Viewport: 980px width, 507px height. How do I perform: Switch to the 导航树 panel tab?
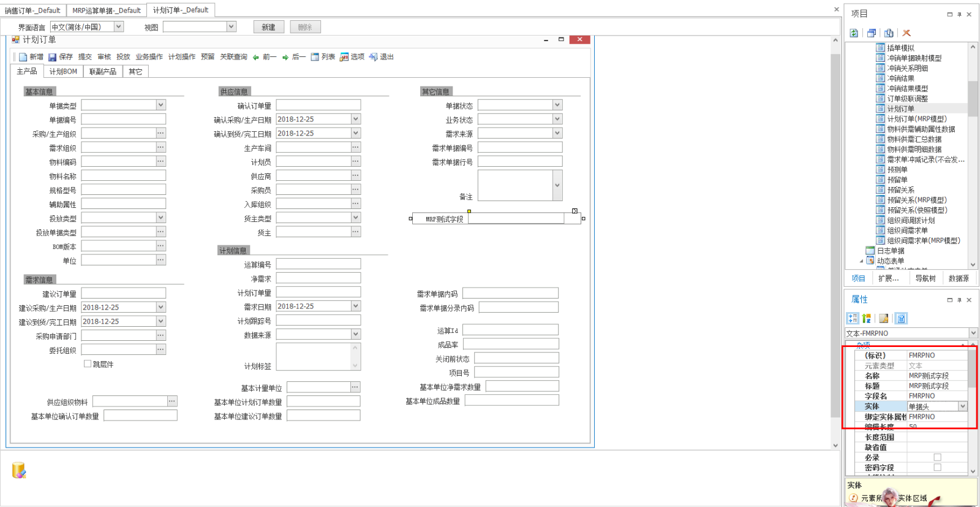[x=925, y=278]
